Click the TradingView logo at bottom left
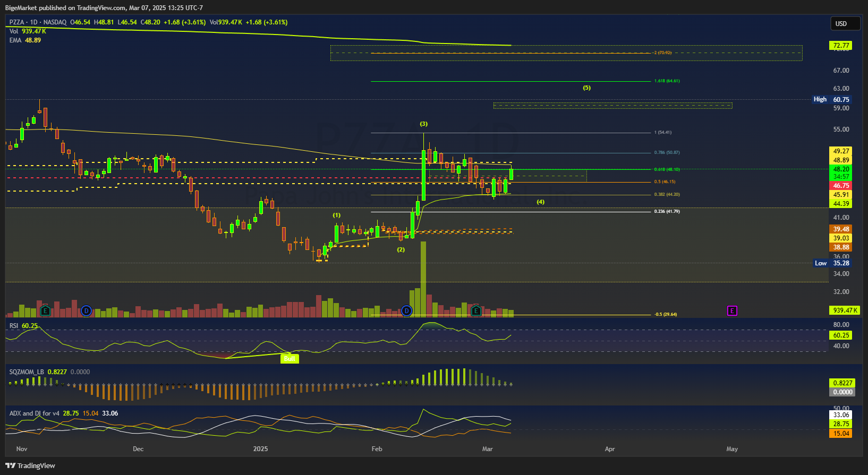 point(30,465)
